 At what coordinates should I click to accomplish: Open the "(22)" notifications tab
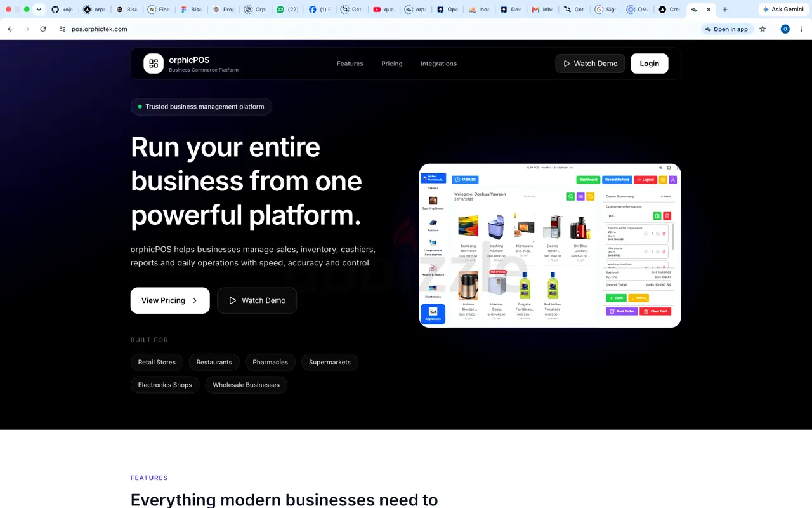coord(288,10)
